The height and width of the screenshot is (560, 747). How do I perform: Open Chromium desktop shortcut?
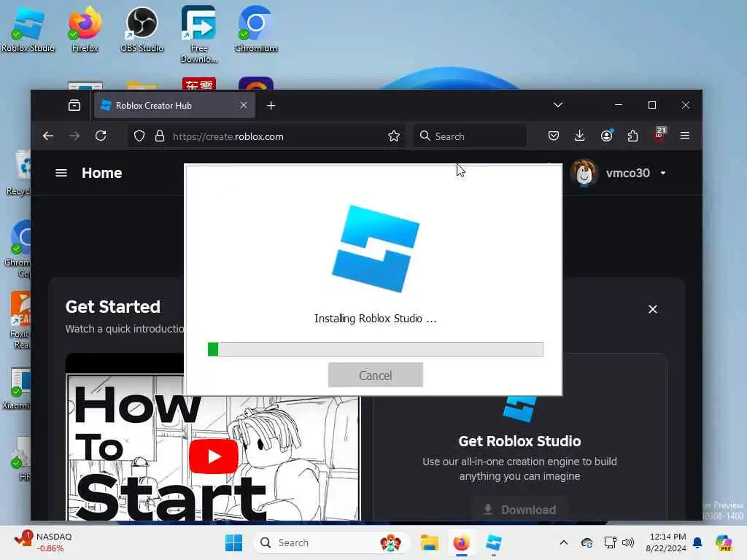click(x=256, y=29)
